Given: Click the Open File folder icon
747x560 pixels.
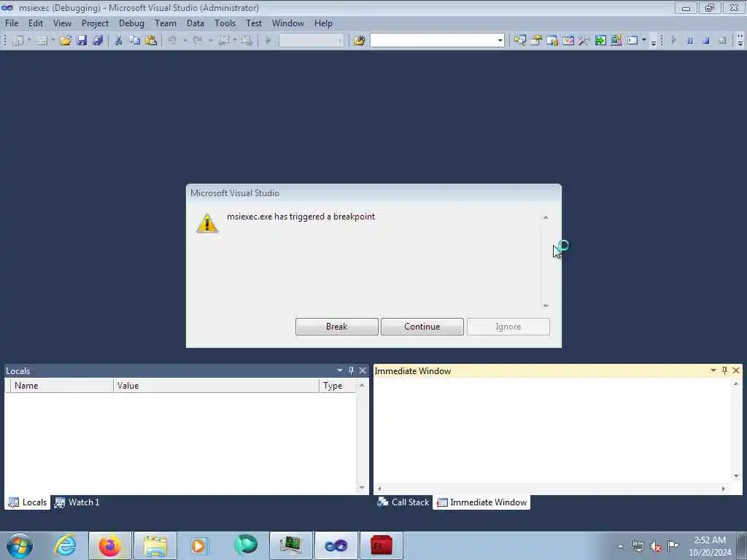Looking at the screenshot, I should point(65,41).
